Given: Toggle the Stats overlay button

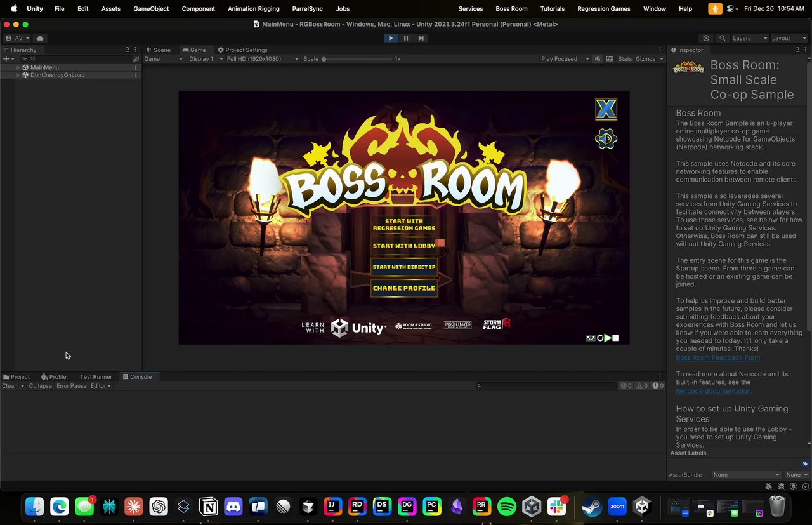Looking at the screenshot, I should [625, 59].
